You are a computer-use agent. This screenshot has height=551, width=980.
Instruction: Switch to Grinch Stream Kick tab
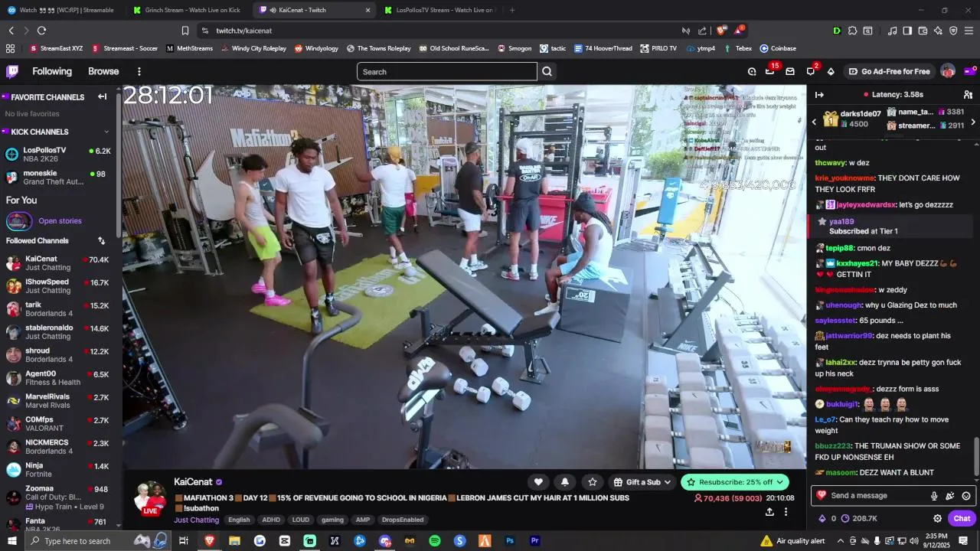(186, 10)
